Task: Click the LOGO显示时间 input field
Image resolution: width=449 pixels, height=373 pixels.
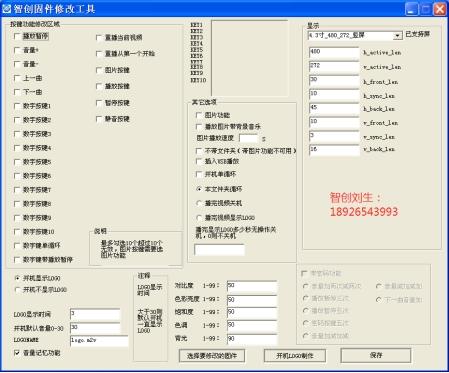Action: tap(95, 315)
